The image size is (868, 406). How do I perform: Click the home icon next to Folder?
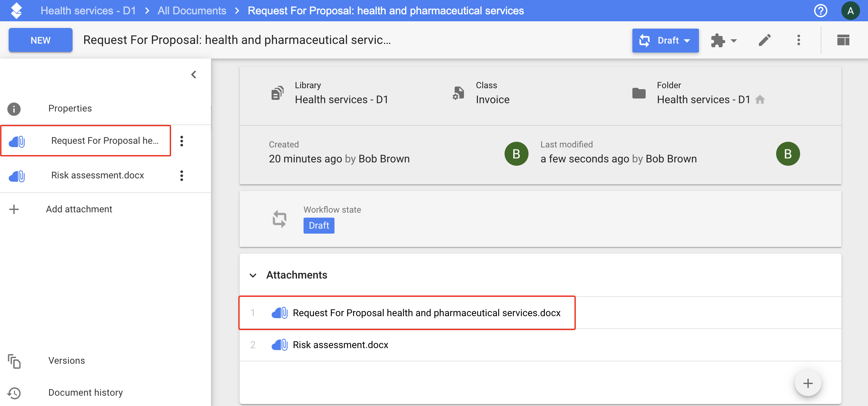coord(760,100)
